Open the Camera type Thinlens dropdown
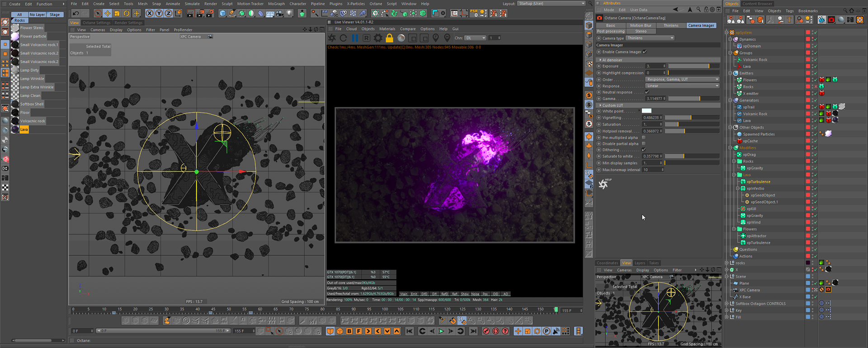 tap(650, 38)
